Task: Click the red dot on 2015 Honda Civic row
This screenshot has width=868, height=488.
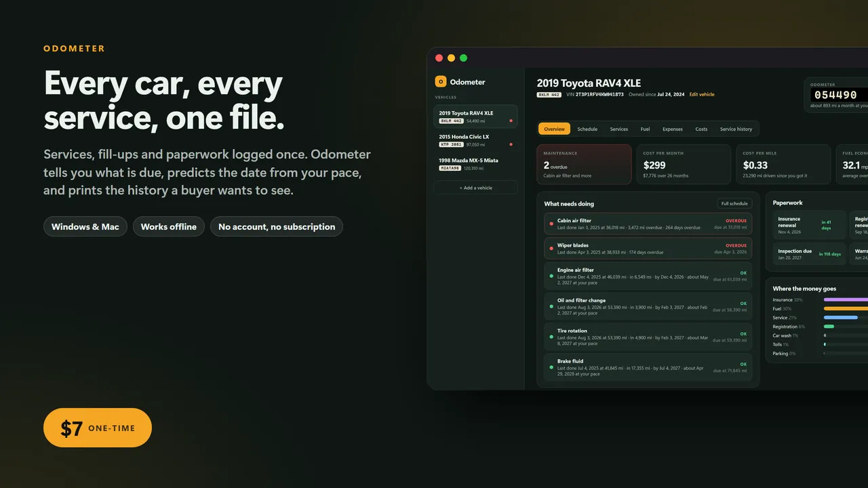Action: [x=511, y=144]
